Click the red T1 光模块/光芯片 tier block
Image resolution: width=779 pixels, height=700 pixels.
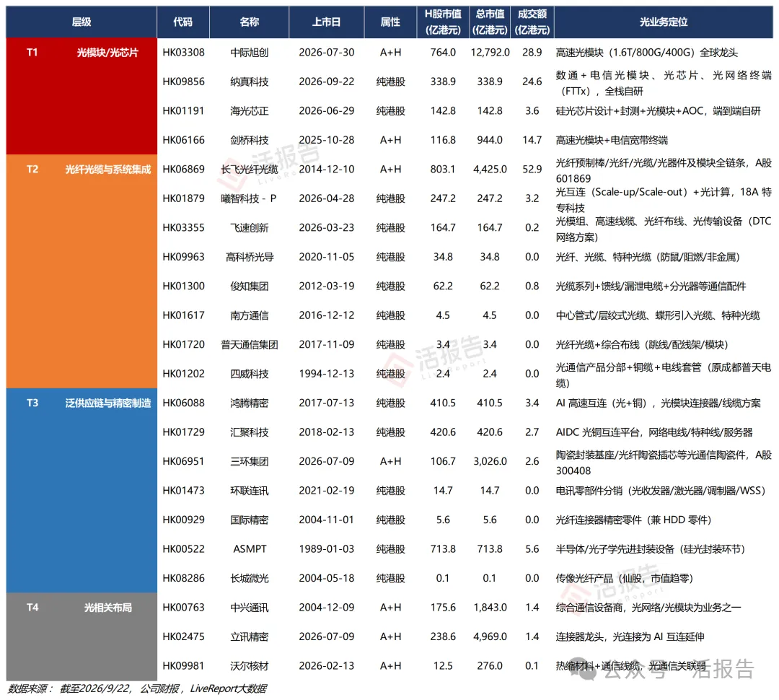click(x=82, y=97)
